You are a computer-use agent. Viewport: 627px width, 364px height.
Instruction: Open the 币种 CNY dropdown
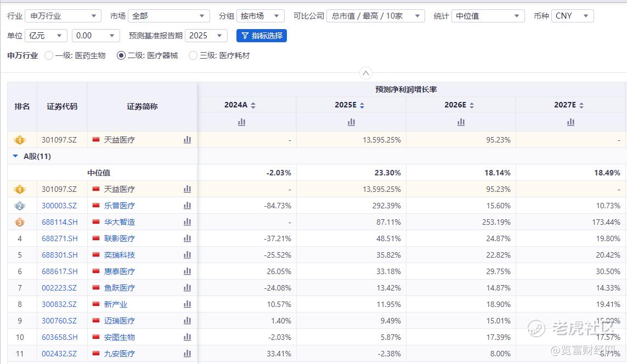[572, 16]
